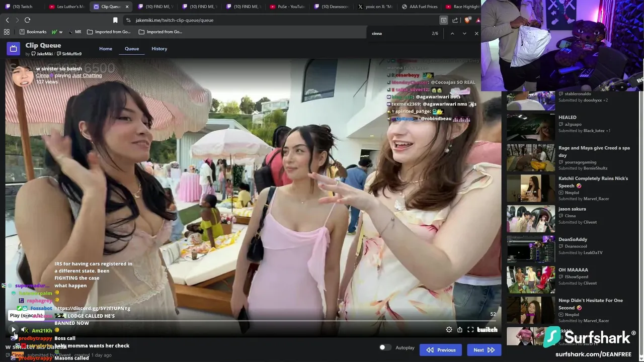Select the OH MAAAAA clip thumbnail
This screenshot has width=644, height=362.
(x=530, y=280)
